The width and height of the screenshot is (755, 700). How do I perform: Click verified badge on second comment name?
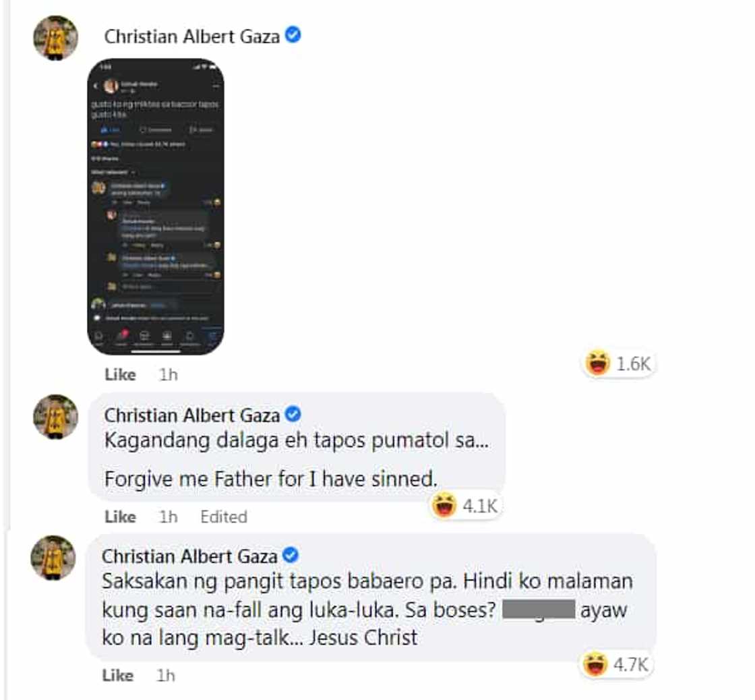tap(293, 414)
